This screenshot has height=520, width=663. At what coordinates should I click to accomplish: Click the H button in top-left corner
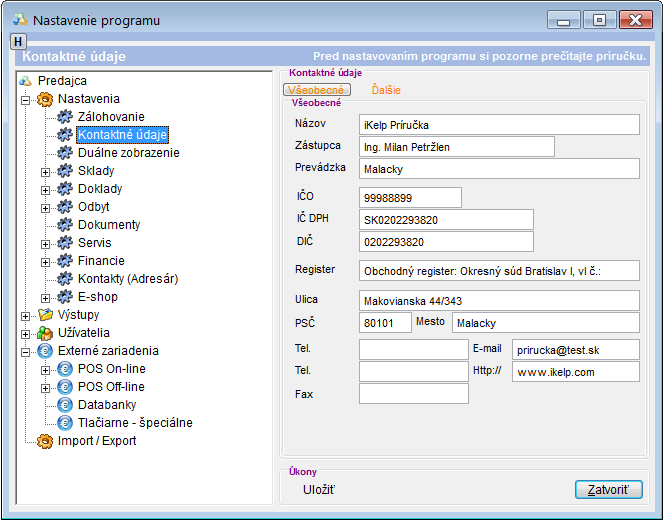pyautogui.click(x=17, y=41)
